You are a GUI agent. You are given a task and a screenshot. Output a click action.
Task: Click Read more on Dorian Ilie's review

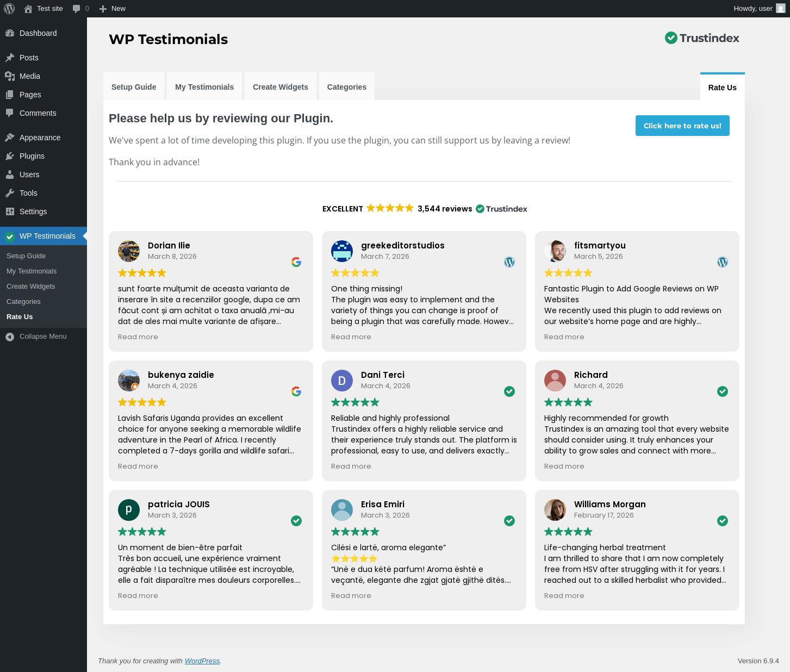(x=138, y=337)
